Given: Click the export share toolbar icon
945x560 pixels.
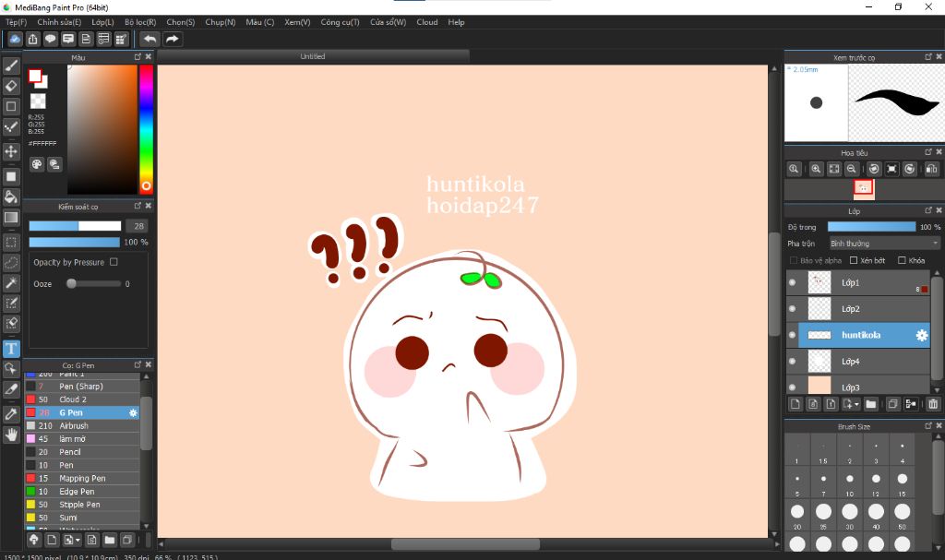Looking at the screenshot, I should [x=32, y=39].
